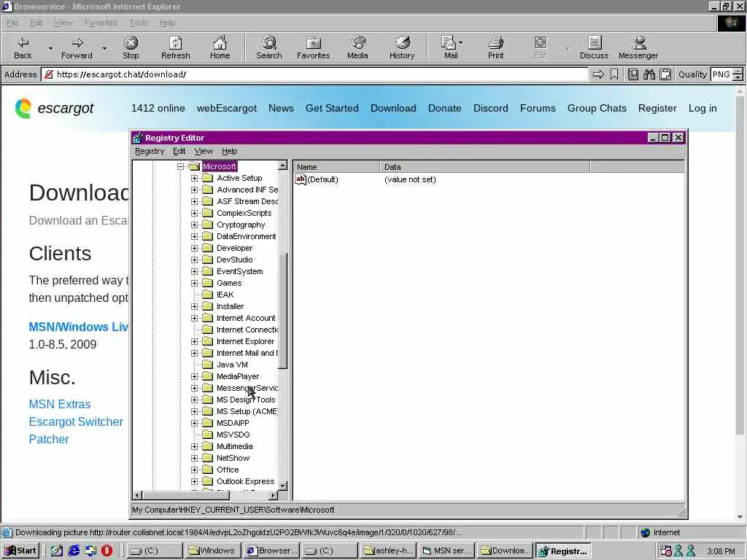The height and width of the screenshot is (560, 747).
Task: Open the webEscargot link
Action: [227, 108]
